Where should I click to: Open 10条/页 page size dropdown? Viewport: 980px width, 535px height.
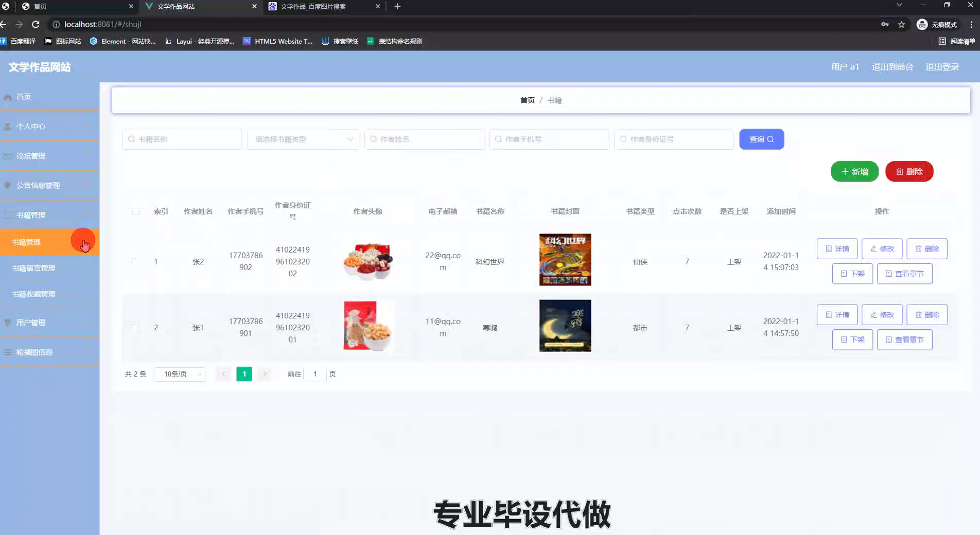point(180,374)
